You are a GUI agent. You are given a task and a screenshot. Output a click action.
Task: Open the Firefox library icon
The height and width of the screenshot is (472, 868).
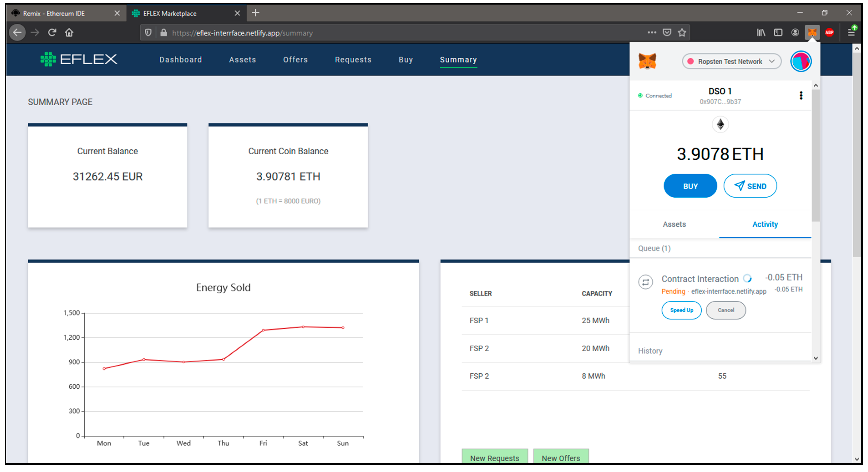(761, 33)
